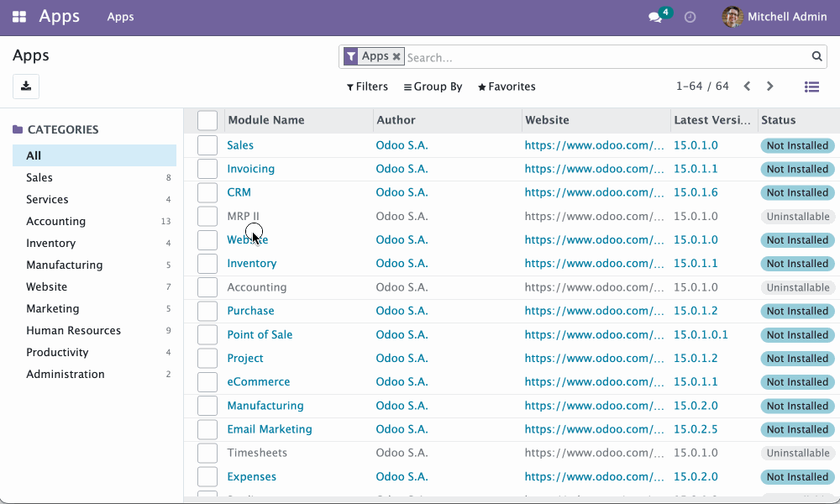Check the Sales module row checkbox
The image size is (840, 504).
[207, 144]
